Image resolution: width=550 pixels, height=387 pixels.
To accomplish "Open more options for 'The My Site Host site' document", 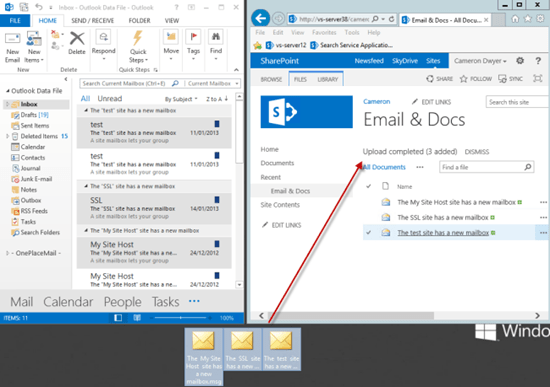I will (543, 202).
